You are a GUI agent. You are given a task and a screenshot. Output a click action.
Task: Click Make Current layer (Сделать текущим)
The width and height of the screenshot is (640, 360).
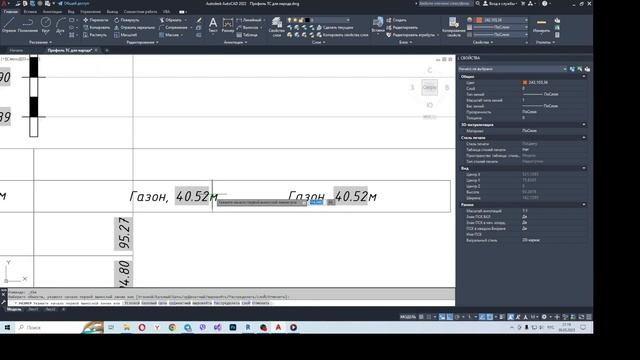[x=335, y=27]
